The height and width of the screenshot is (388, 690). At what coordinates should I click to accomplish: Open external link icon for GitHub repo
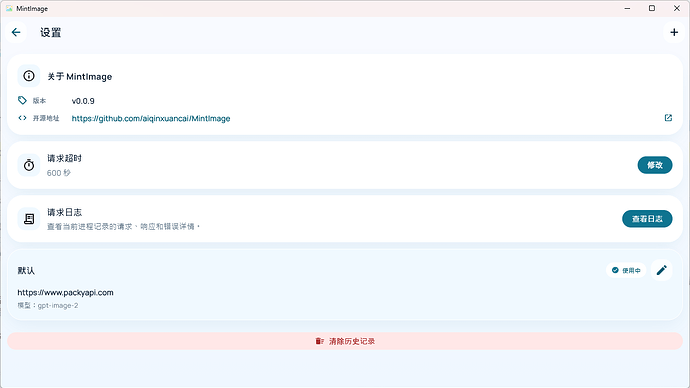(x=668, y=118)
